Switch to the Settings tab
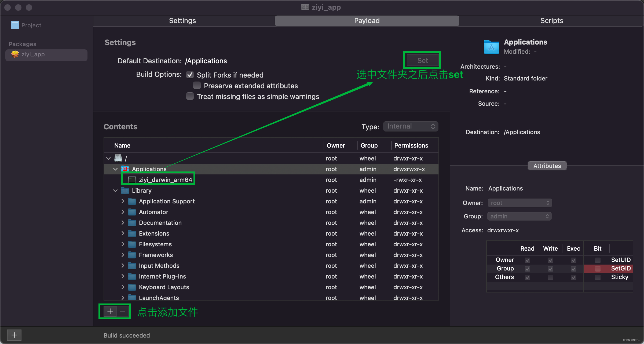Image resolution: width=644 pixels, height=344 pixels. pyautogui.click(x=182, y=21)
